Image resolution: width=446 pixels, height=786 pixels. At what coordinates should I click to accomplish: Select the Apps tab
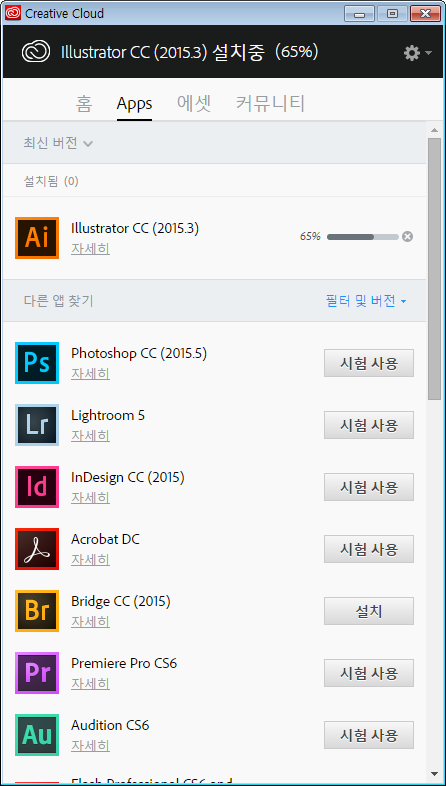click(x=134, y=104)
